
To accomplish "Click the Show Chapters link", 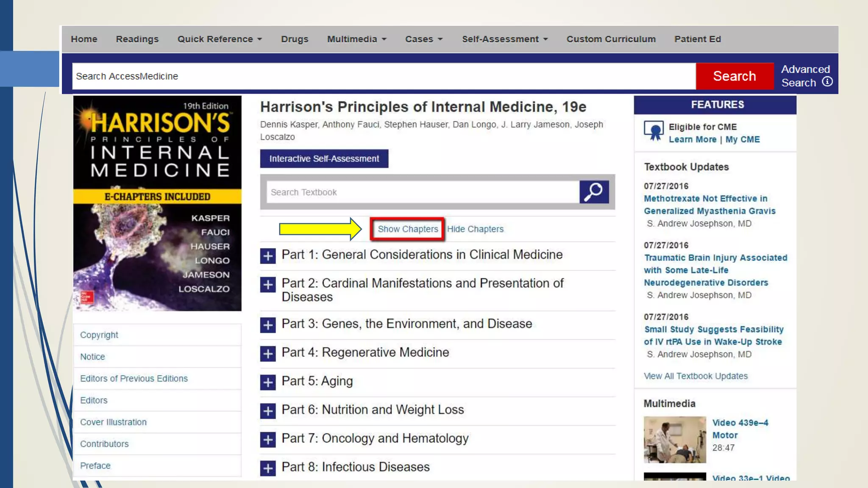I will tap(408, 229).
